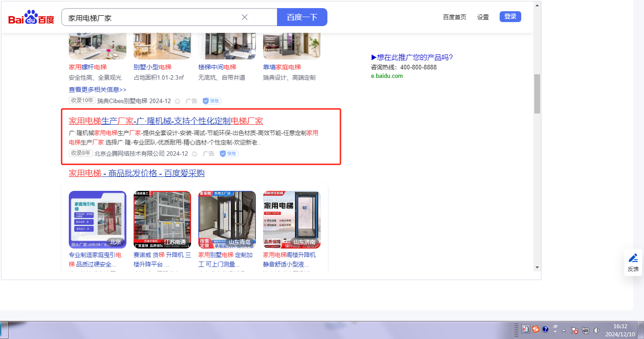644x339 pixels.
Task: Click the scrollbar up arrow
Action: 537,5
